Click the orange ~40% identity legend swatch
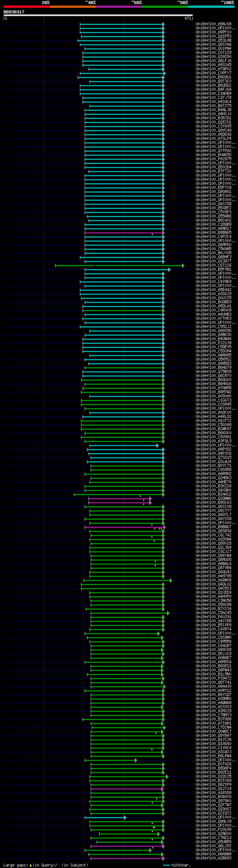 [73, 7]
